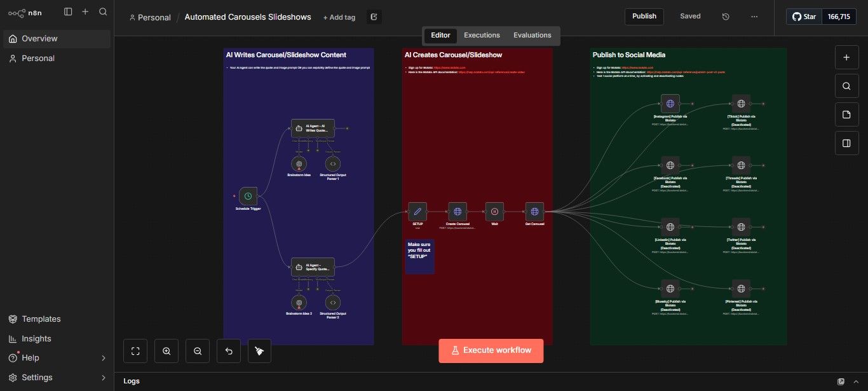
Task: Click the GitHub Star button
Action: tap(804, 17)
